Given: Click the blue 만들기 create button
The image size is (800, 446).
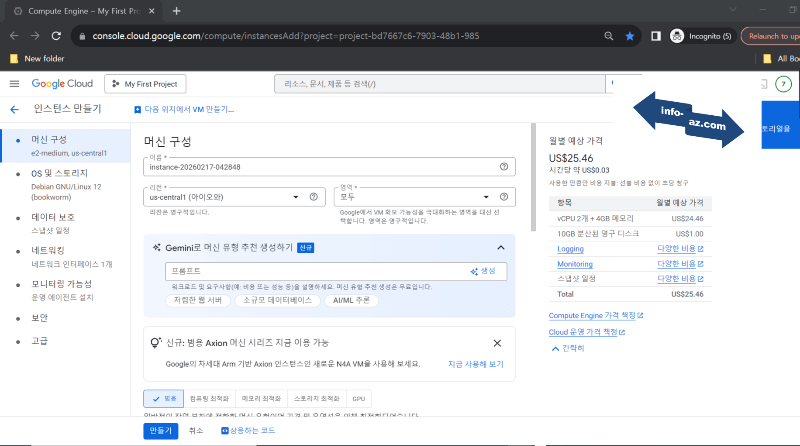Looking at the screenshot, I should 160,430.
